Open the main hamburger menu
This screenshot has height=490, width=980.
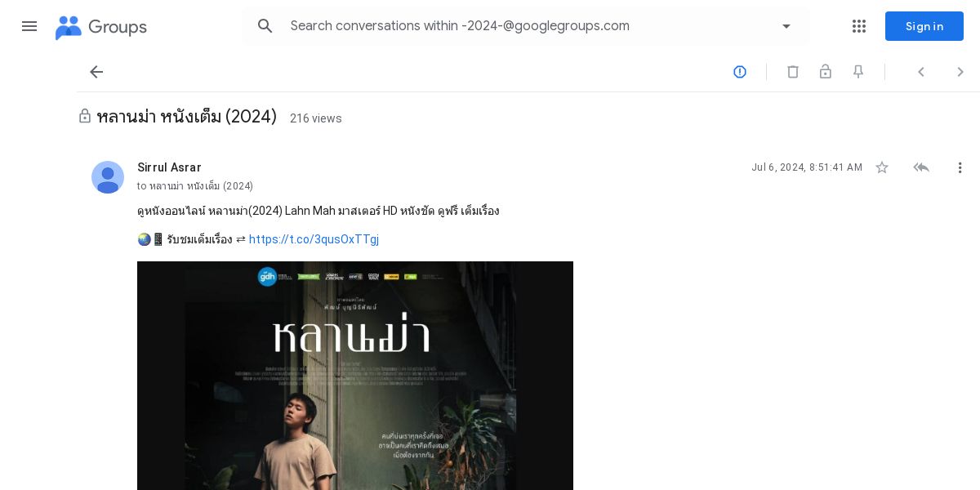(29, 26)
